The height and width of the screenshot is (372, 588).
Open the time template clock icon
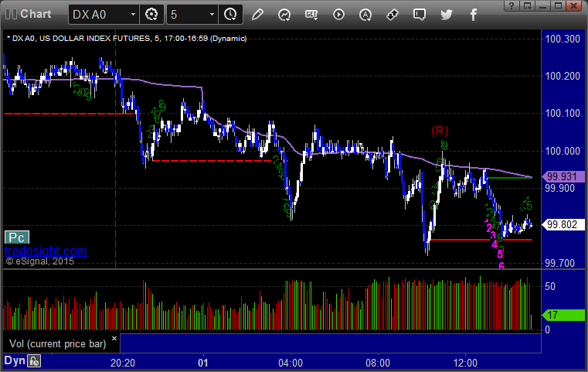click(x=230, y=15)
